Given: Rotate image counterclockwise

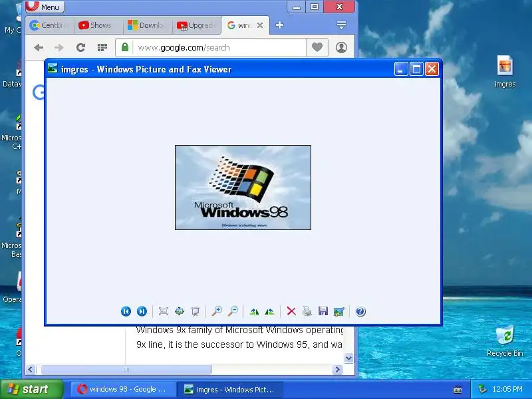Looking at the screenshot, I should [270, 311].
